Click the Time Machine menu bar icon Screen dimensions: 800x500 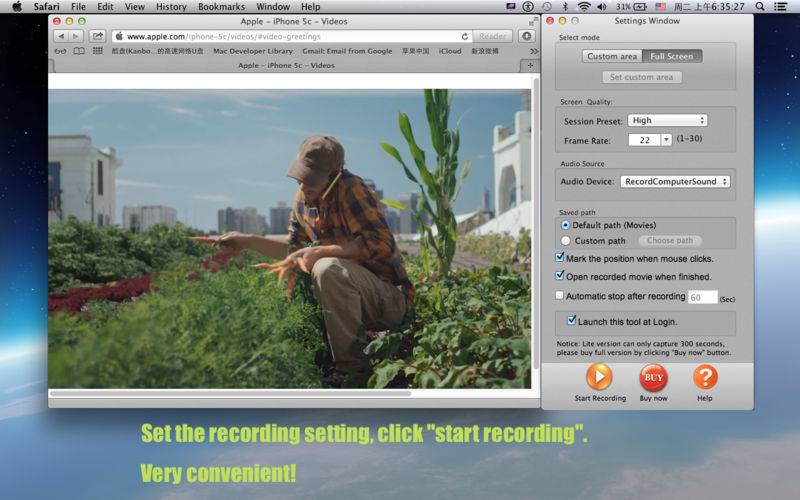click(x=547, y=7)
